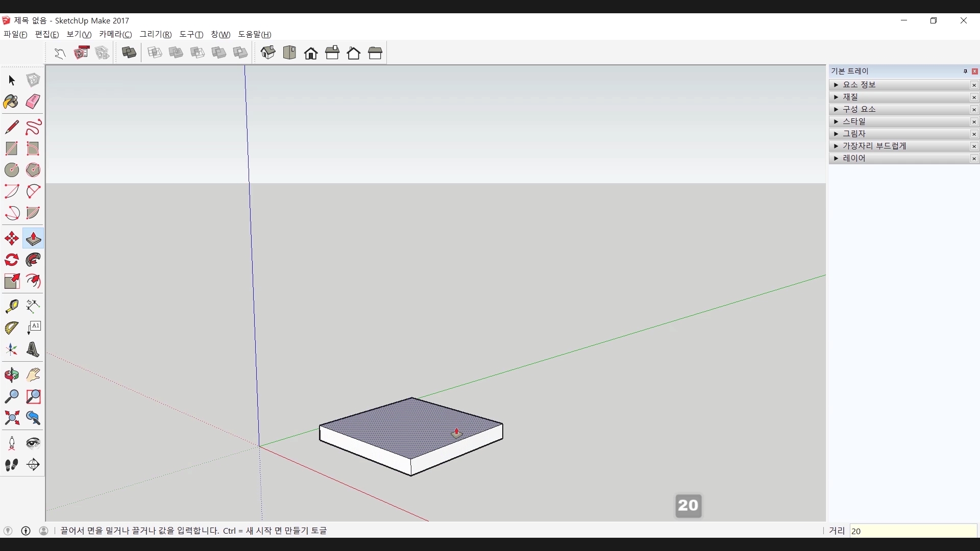This screenshot has width=980, height=551.
Task: Click the Zoom Extents tool
Action: [x=11, y=418]
